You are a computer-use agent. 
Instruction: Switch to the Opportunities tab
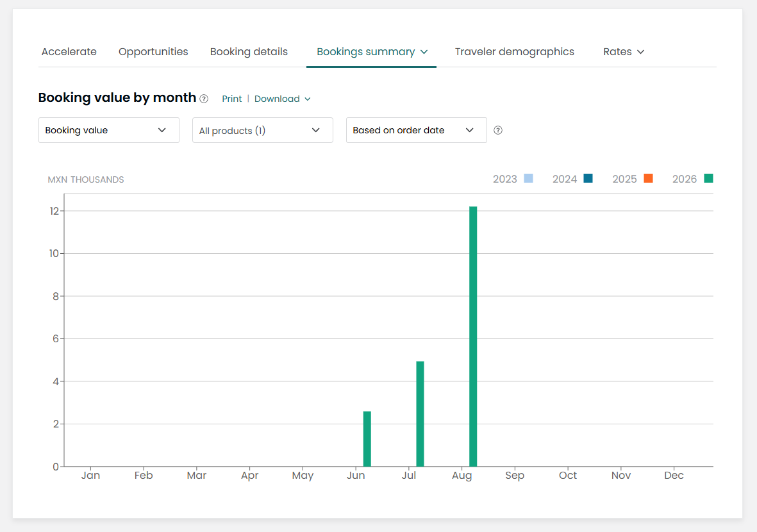[153, 52]
